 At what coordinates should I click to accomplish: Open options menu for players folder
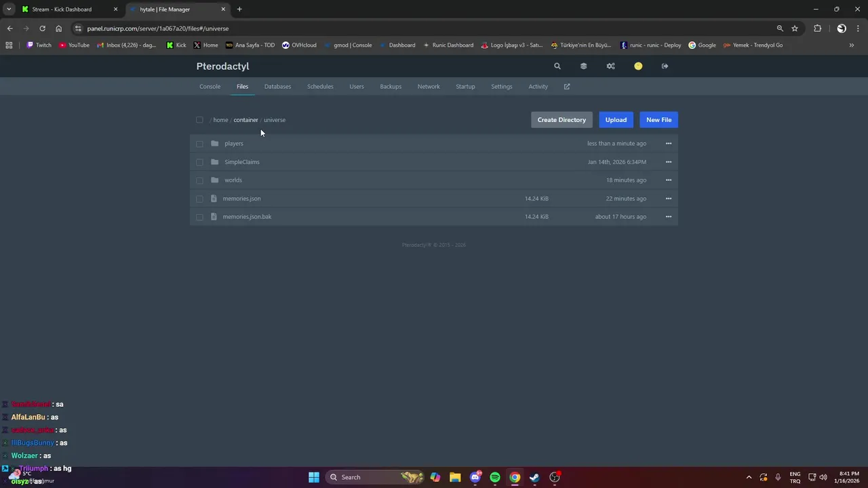click(669, 144)
